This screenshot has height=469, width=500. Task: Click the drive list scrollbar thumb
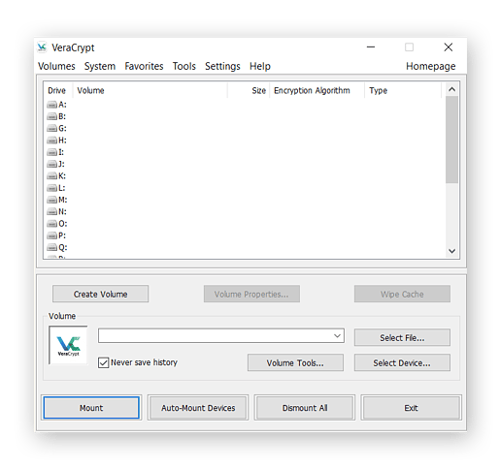coord(452,139)
